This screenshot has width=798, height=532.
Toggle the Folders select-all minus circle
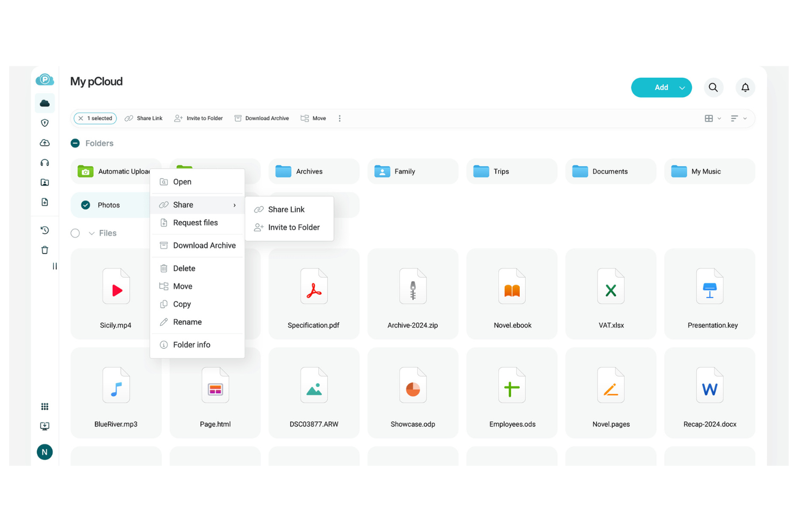click(75, 143)
